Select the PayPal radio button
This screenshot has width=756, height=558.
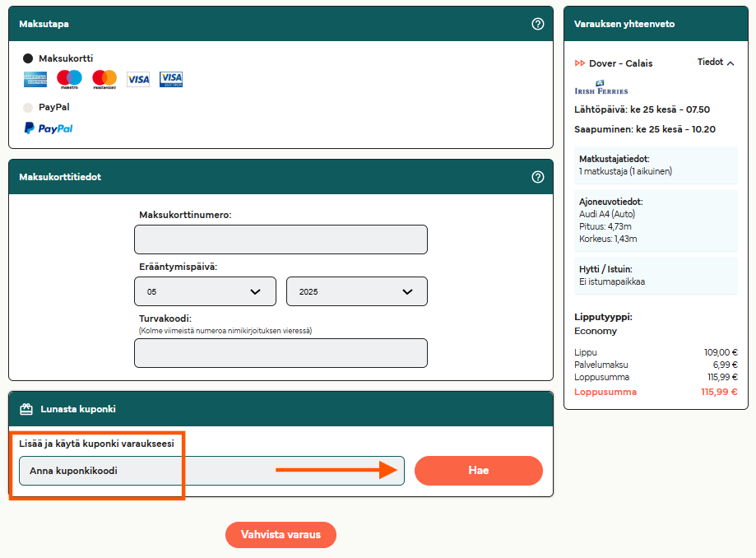28,107
